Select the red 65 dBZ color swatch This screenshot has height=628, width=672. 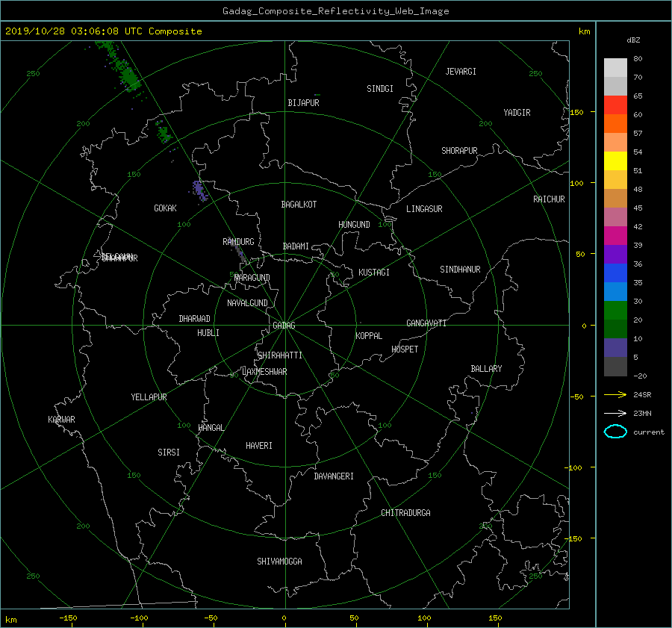pos(615,105)
